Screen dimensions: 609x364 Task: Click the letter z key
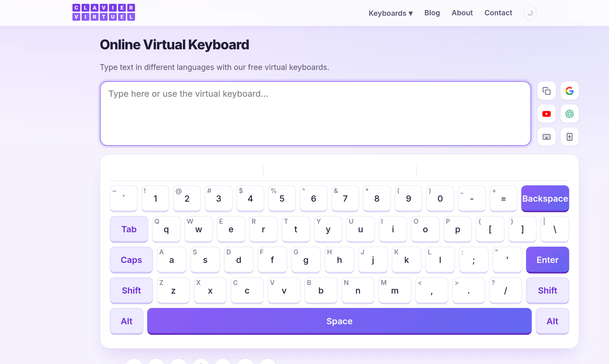click(173, 290)
